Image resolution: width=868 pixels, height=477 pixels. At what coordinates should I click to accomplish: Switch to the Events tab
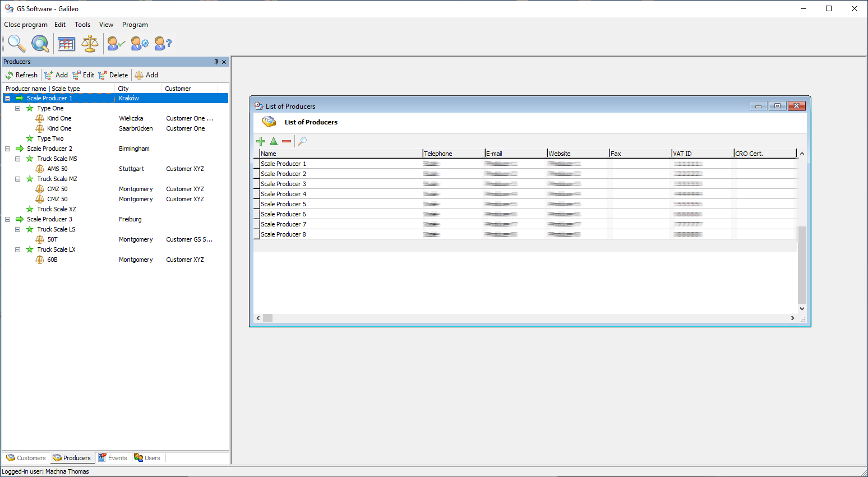click(113, 458)
